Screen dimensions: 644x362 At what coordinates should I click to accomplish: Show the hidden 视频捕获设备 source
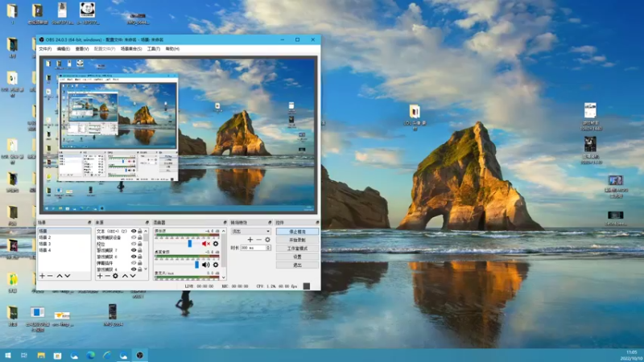tap(134, 237)
